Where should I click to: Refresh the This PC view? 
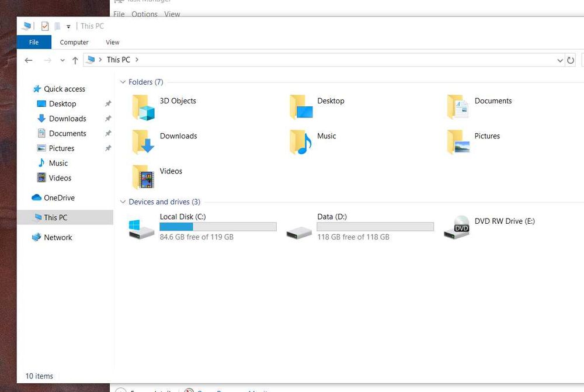[x=570, y=60]
